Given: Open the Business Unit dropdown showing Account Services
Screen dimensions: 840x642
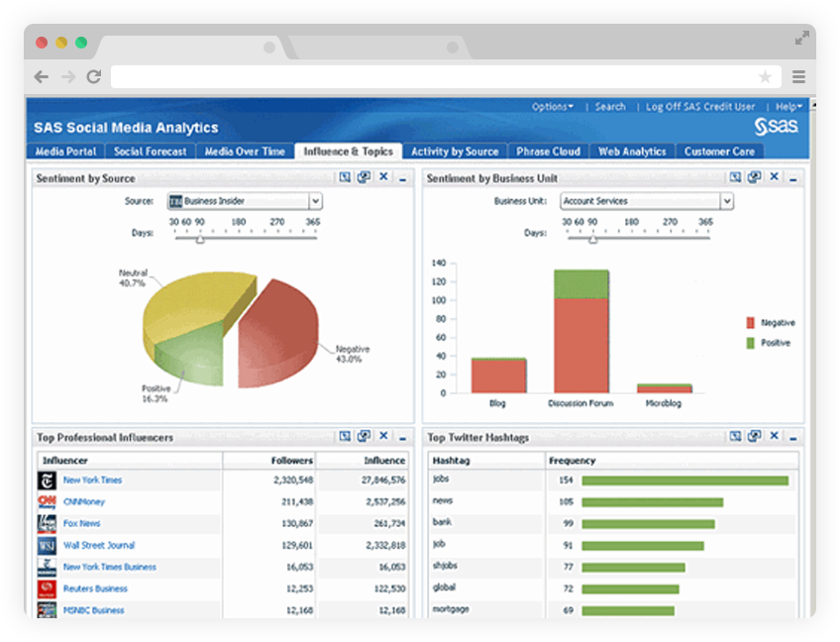Looking at the screenshot, I should click(647, 201).
